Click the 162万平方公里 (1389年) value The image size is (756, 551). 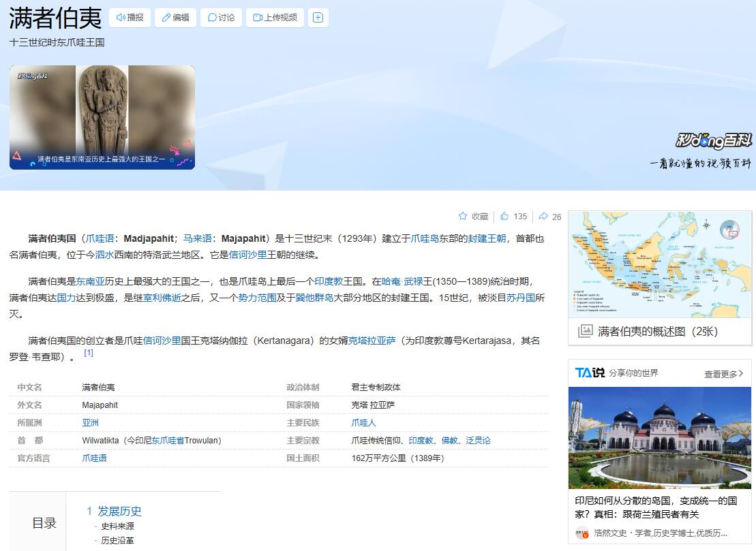(397, 458)
